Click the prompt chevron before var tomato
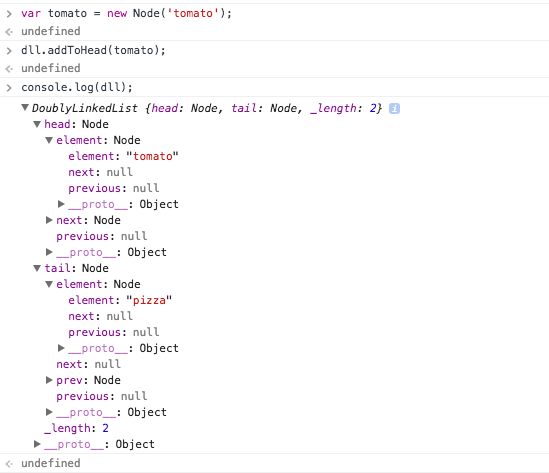 coord(9,14)
